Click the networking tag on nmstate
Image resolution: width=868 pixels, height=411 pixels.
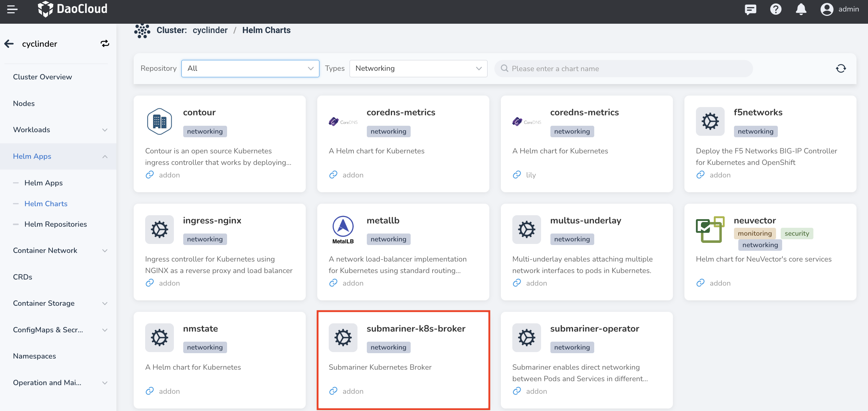point(205,347)
